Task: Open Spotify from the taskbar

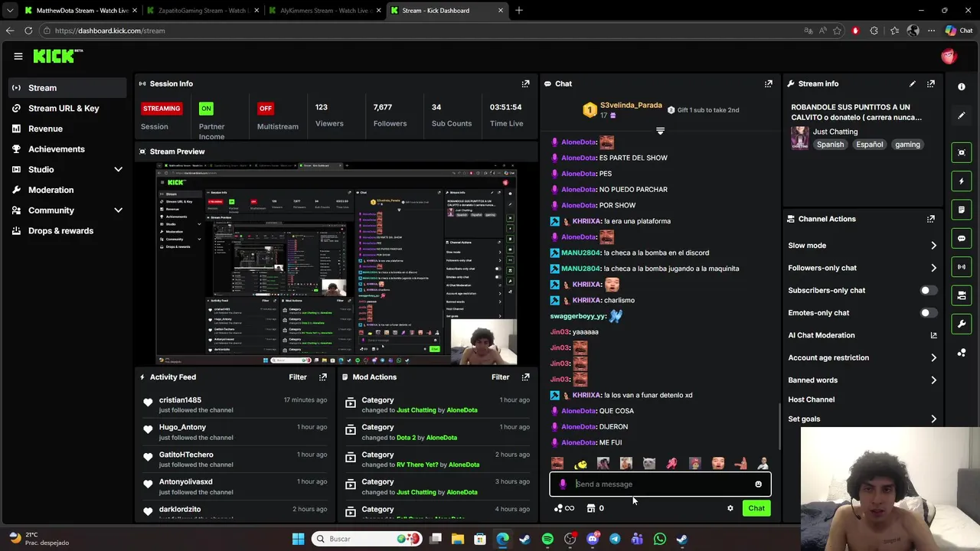Action: (x=547, y=539)
